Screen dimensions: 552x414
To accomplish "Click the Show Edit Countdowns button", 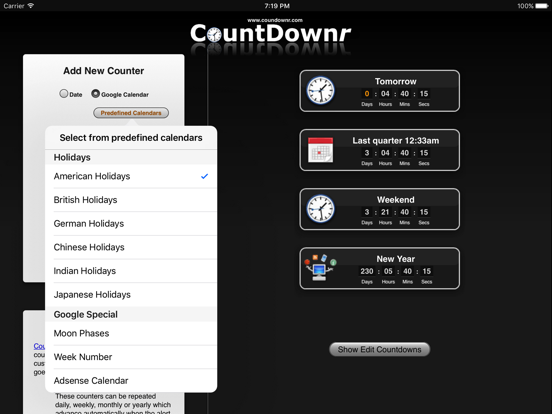I will pos(380,350).
